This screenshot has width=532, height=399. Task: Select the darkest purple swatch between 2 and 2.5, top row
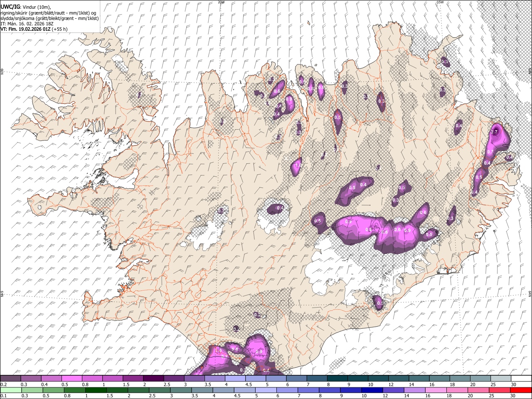[153, 379]
